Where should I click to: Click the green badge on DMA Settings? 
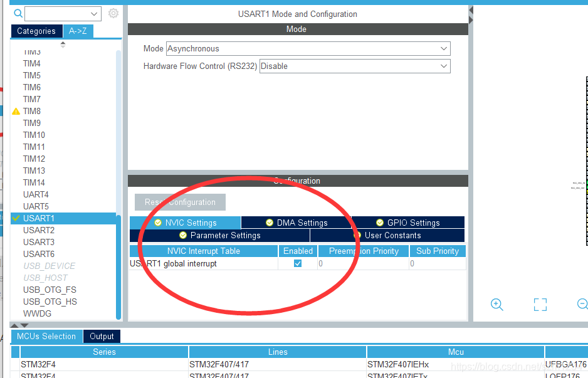pos(269,223)
